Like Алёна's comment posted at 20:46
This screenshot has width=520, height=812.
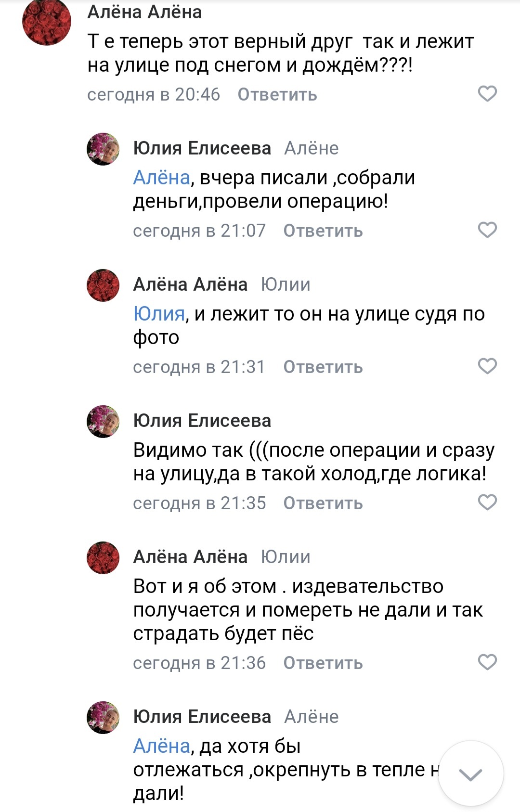[x=487, y=93]
